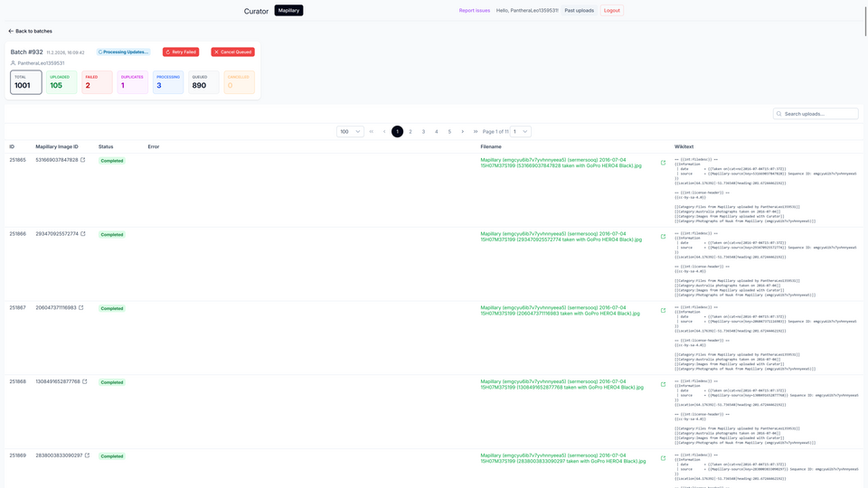Image resolution: width=868 pixels, height=488 pixels.
Task: Open the page number jump dropdown
Action: 521,132
